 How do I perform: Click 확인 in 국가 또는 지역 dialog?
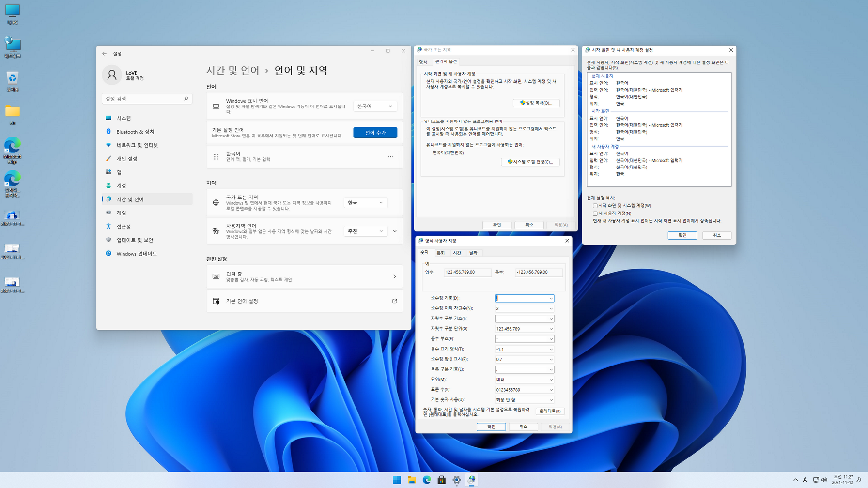tap(497, 225)
